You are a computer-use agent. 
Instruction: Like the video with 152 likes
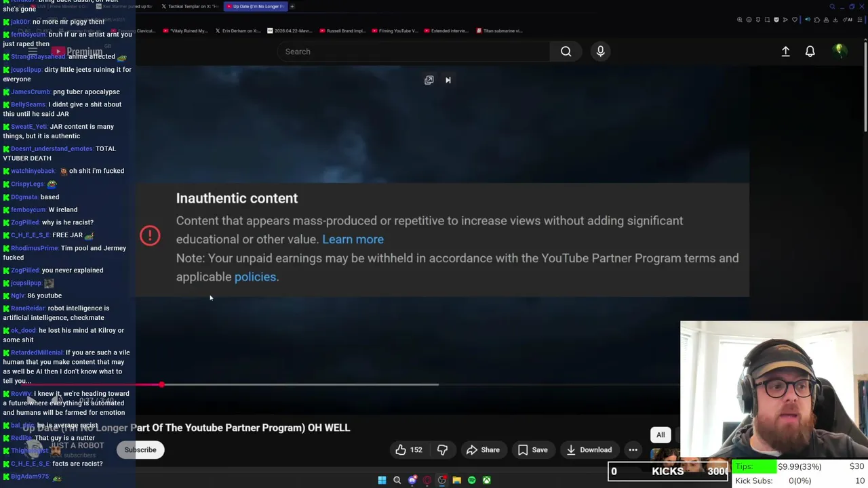click(409, 449)
